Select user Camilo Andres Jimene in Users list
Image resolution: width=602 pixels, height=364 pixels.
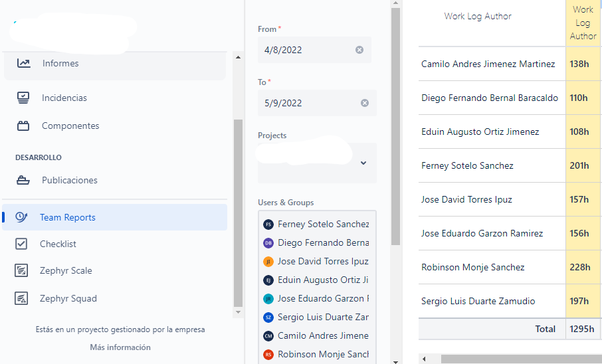[x=317, y=335]
